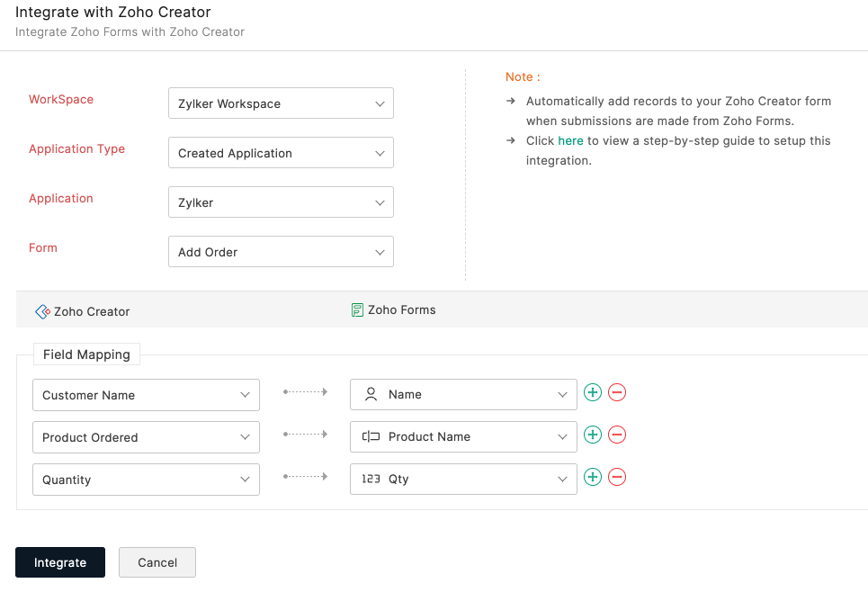The image size is (868, 601).
Task: Remove the Product Name mapping row
Action: pyautogui.click(x=617, y=435)
